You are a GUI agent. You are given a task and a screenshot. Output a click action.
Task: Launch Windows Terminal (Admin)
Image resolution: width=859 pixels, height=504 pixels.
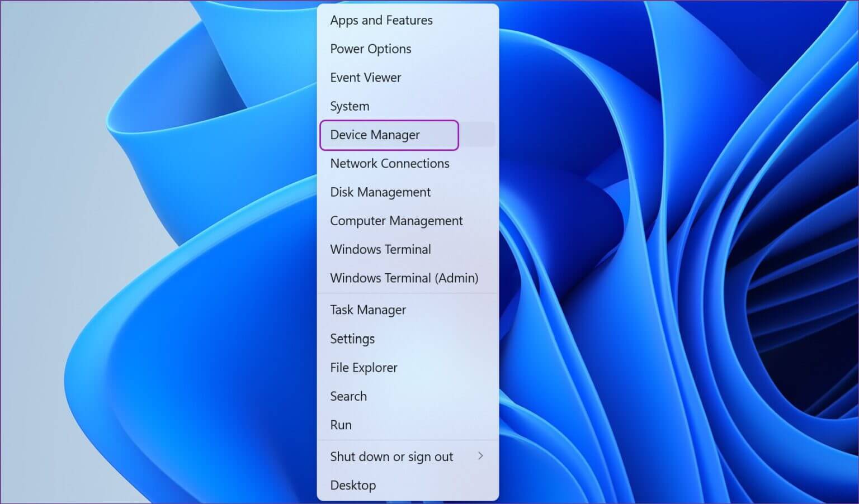point(408,278)
